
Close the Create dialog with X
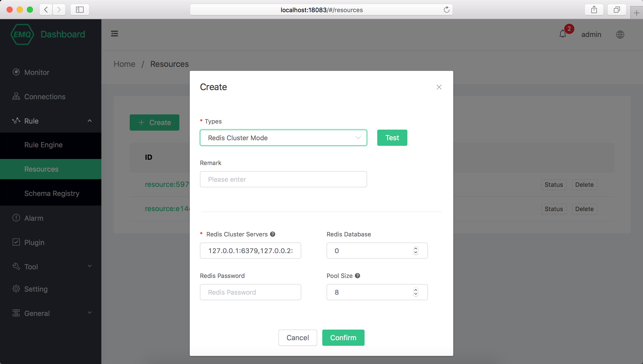[439, 87]
